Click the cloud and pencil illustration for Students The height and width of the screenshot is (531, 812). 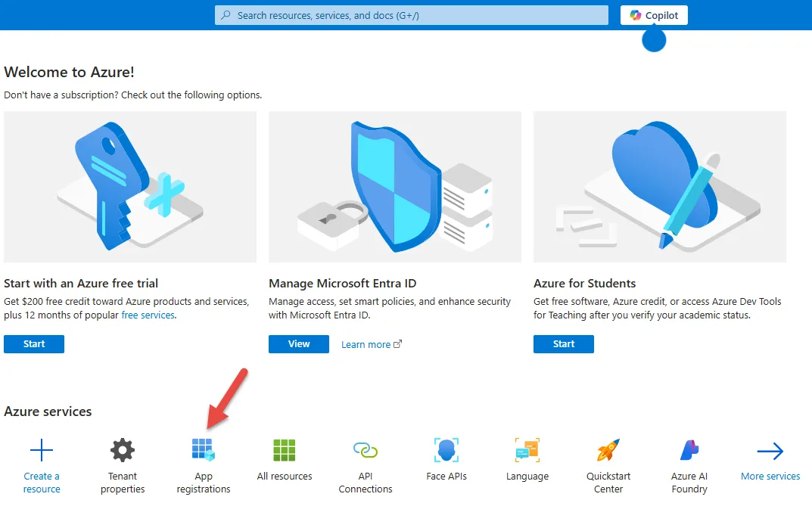coord(660,187)
